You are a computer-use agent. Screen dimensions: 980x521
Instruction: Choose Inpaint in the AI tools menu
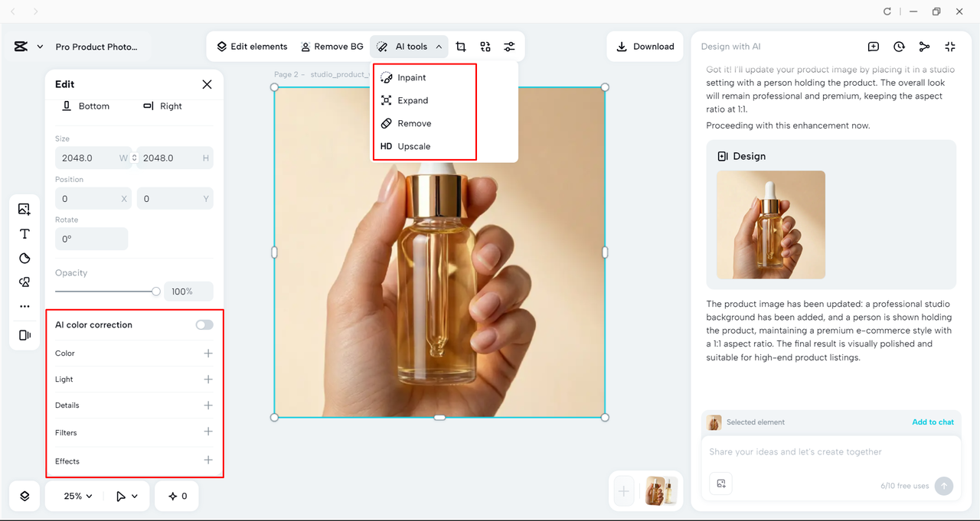tap(411, 77)
